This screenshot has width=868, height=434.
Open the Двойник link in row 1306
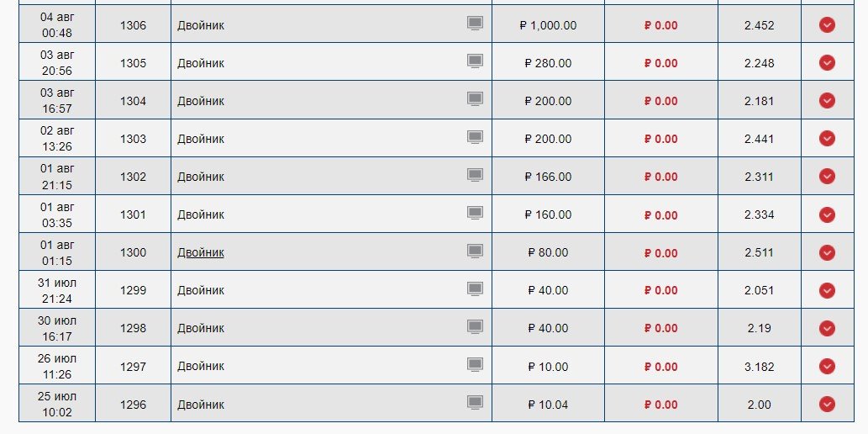(x=201, y=25)
